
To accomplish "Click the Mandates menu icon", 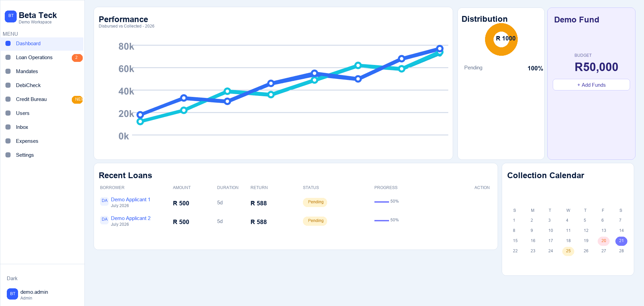I will tap(8, 71).
